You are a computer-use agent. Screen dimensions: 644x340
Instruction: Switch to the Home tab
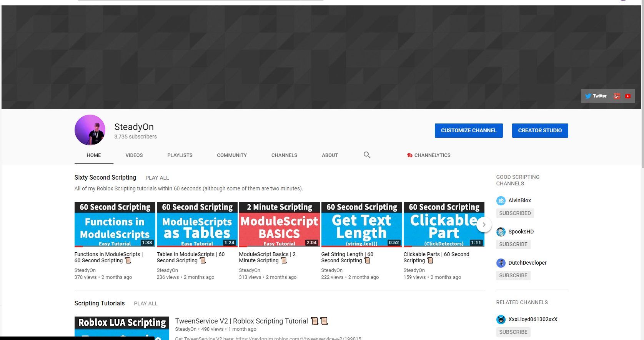click(x=94, y=155)
